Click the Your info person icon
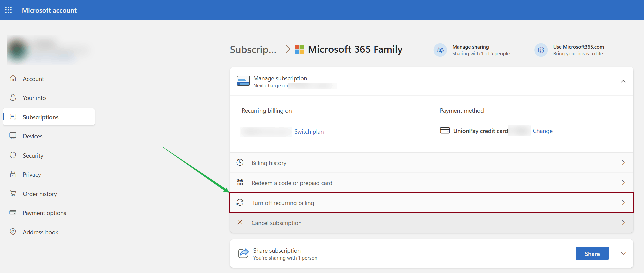 pos(13,97)
